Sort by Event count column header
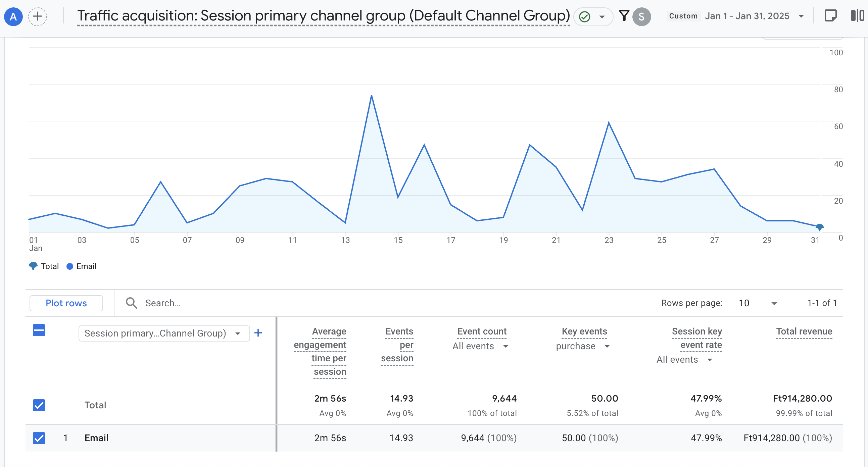The height and width of the screenshot is (467, 868). click(x=482, y=331)
